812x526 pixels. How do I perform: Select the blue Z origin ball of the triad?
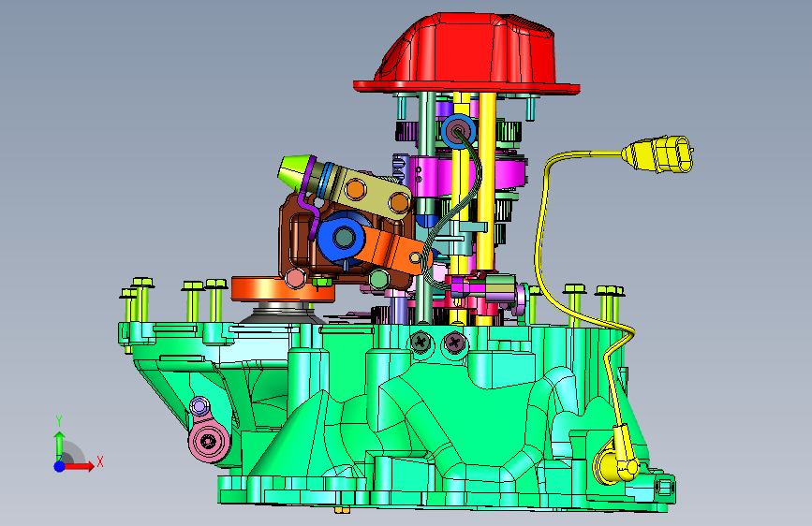click(x=60, y=466)
